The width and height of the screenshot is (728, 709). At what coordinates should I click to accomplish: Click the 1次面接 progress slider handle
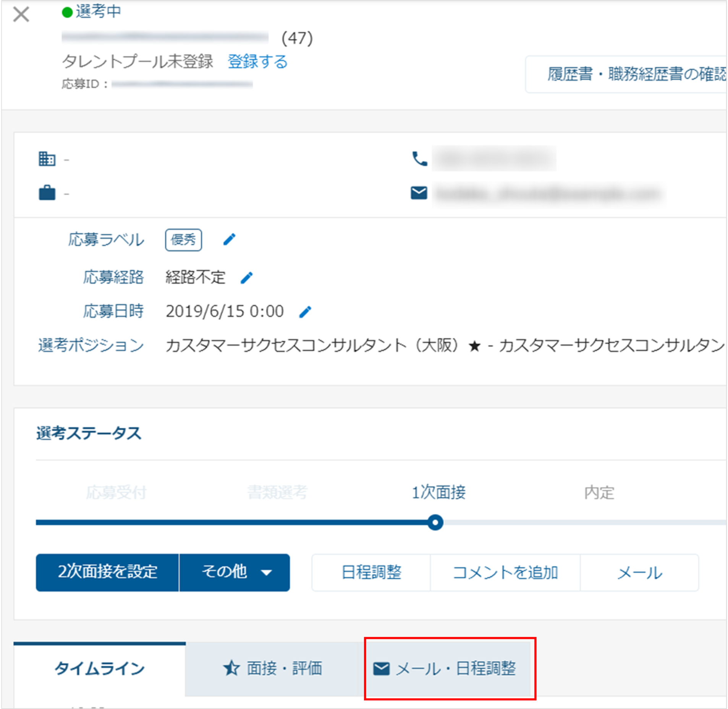435,523
